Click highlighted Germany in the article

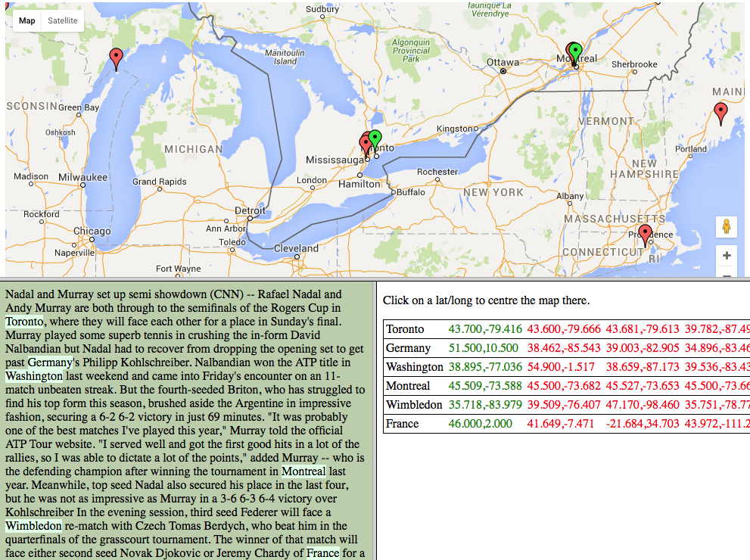[50, 362]
